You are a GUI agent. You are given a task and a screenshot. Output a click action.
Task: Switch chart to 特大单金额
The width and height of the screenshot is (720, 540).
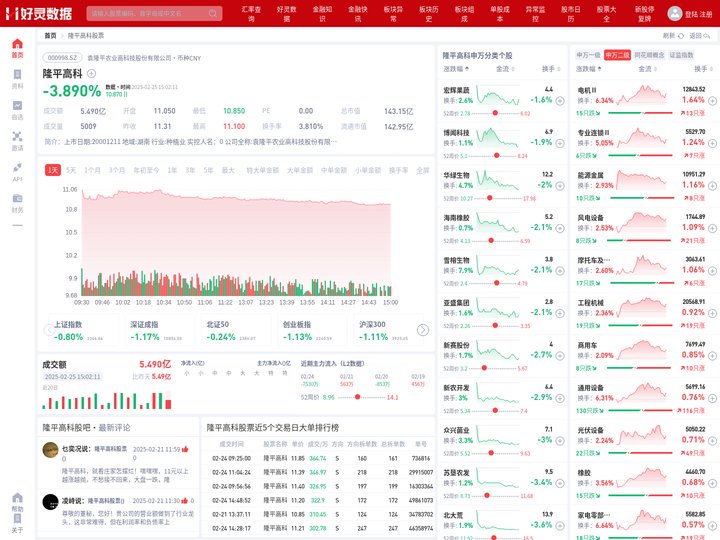pyautogui.click(x=262, y=170)
